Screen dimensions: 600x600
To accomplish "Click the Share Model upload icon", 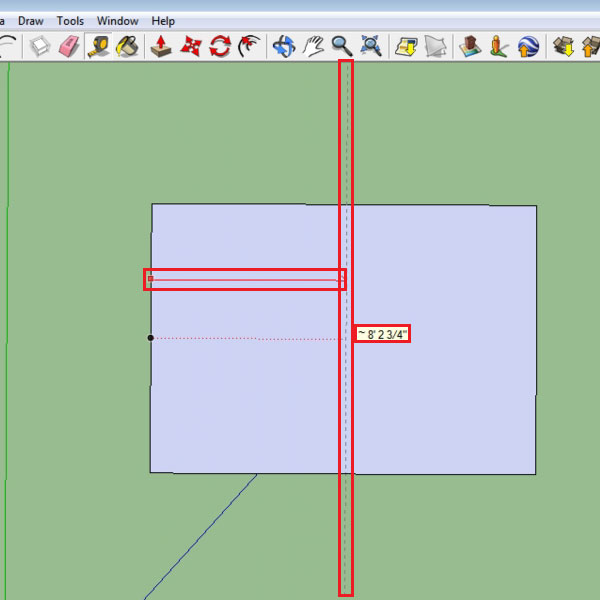I will coord(591,46).
